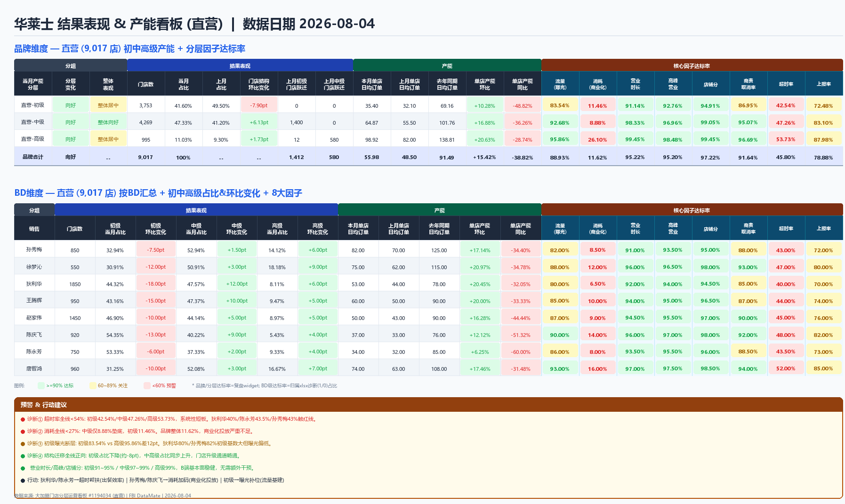
Task: Select salesperson '陈庆飞'
Action: tap(34, 335)
